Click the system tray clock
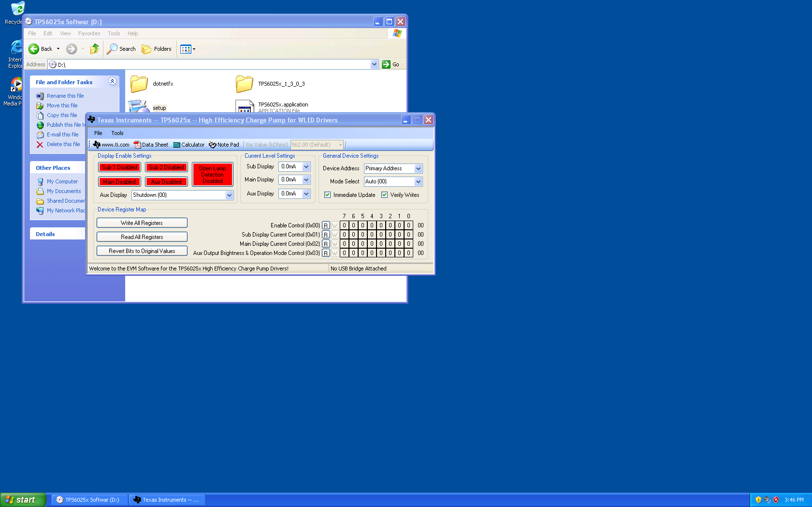Screen dimensions: 812x507 click(x=794, y=500)
